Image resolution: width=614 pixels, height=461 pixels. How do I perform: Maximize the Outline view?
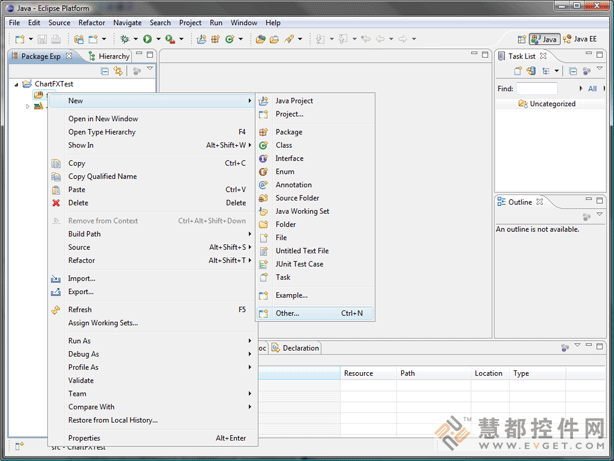pyautogui.click(x=600, y=200)
